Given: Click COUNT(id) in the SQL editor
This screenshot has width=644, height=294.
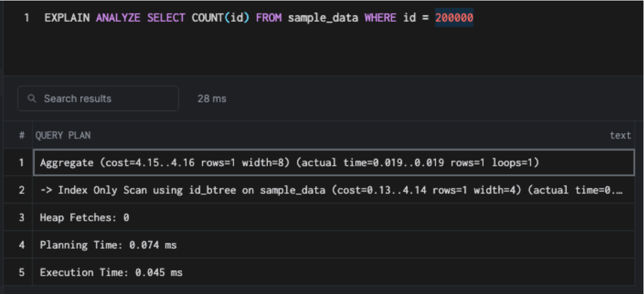Looking at the screenshot, I should pyautogui.click(x=220, y=18).
